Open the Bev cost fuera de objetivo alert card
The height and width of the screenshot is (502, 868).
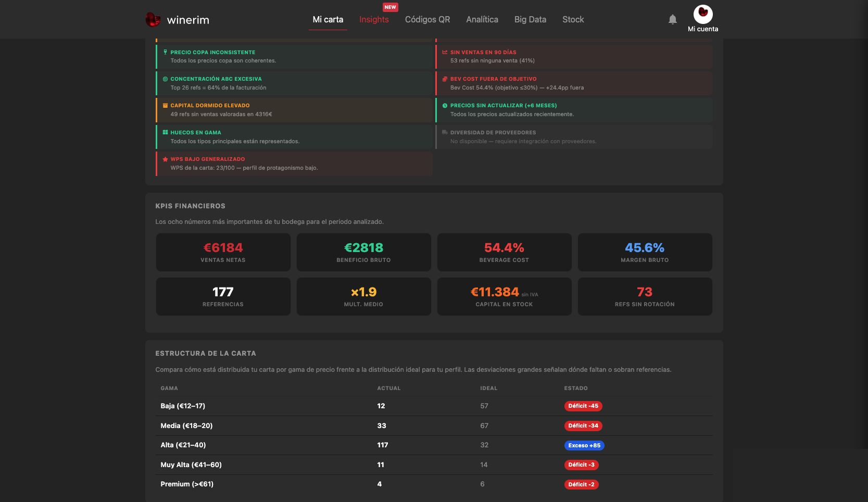coord(574,83)
